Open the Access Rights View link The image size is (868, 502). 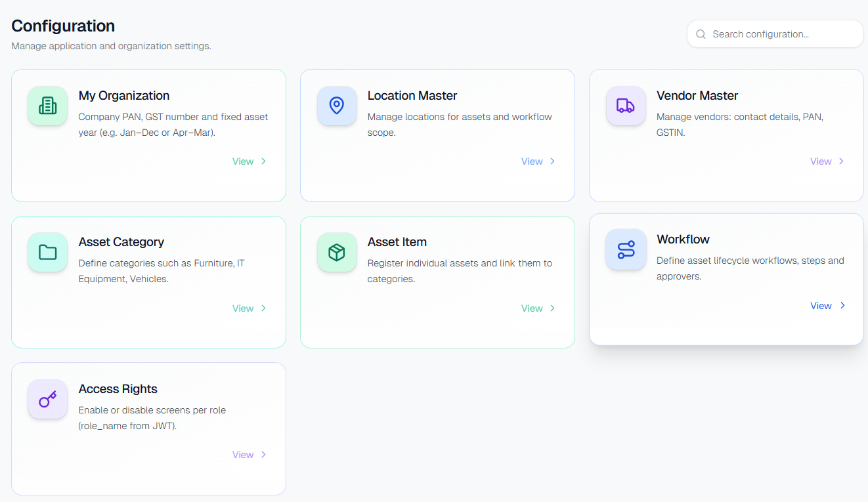click(243, 454)
